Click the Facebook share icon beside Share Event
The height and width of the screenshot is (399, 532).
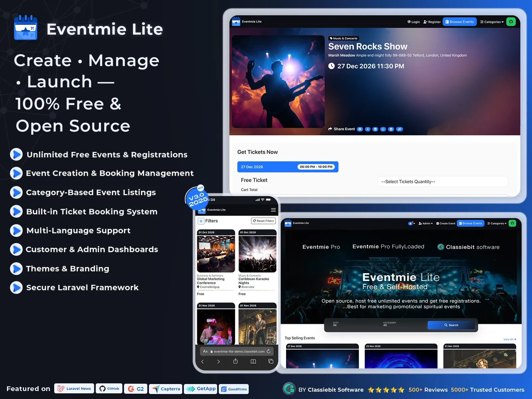coord(360,129)
